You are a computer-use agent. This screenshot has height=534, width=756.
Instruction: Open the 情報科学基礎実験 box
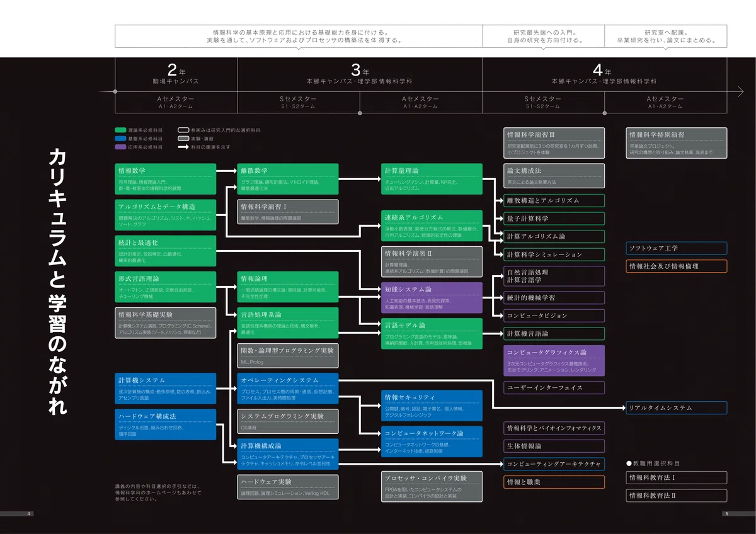coord(166,322)
